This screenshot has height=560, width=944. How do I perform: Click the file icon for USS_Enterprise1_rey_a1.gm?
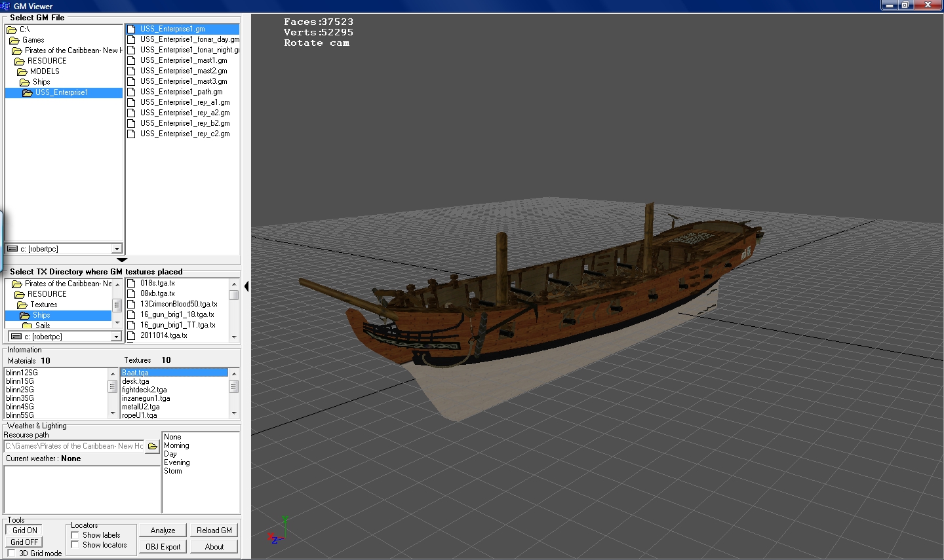click(x=131, y=102)
